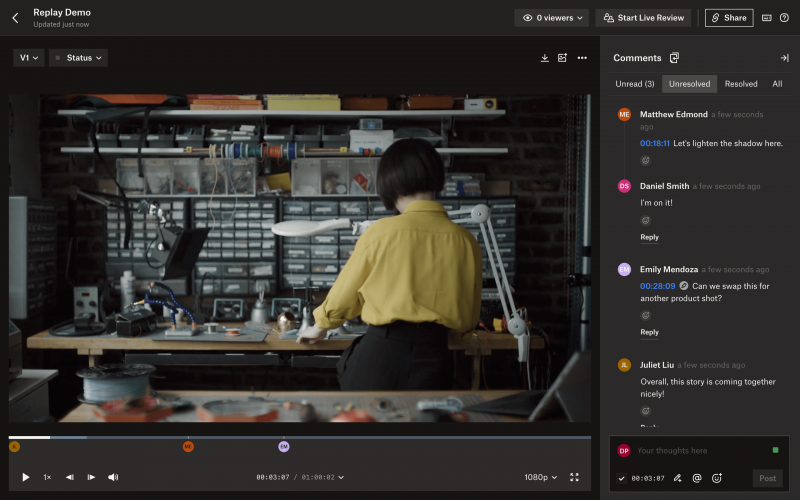Reply under Emily Mendoza's comment

[649, 332]
